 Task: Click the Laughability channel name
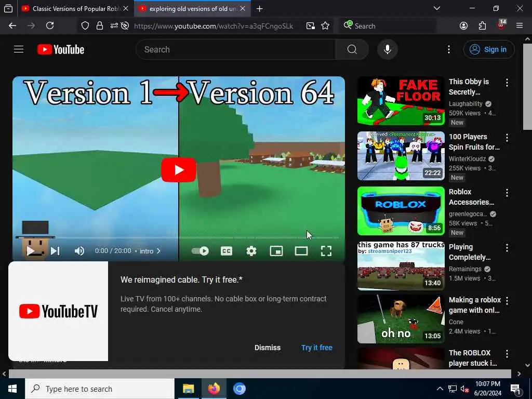tap(465, 103)
